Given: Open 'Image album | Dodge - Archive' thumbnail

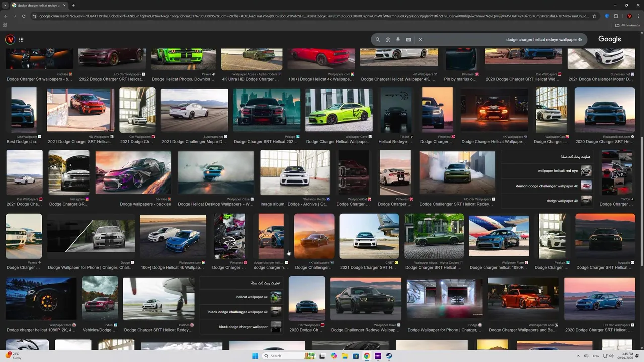Looking at the screenshot, I should click(295, 172).
